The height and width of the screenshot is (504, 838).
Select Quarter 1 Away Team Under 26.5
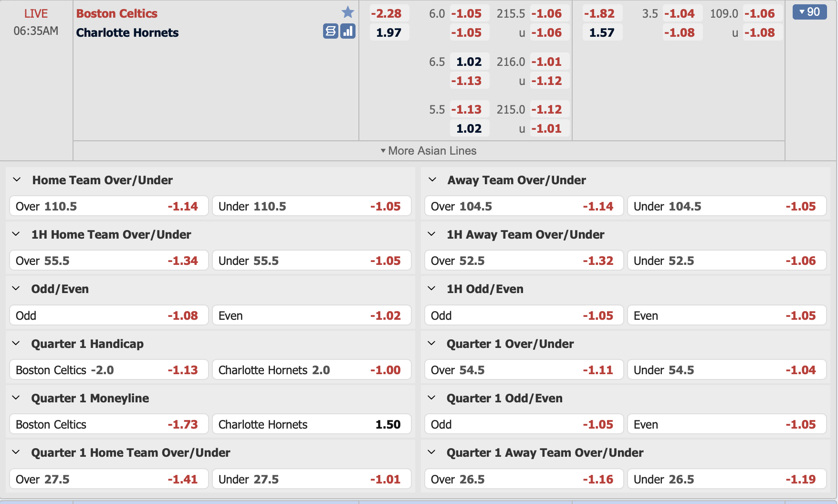tap(727, 479)
